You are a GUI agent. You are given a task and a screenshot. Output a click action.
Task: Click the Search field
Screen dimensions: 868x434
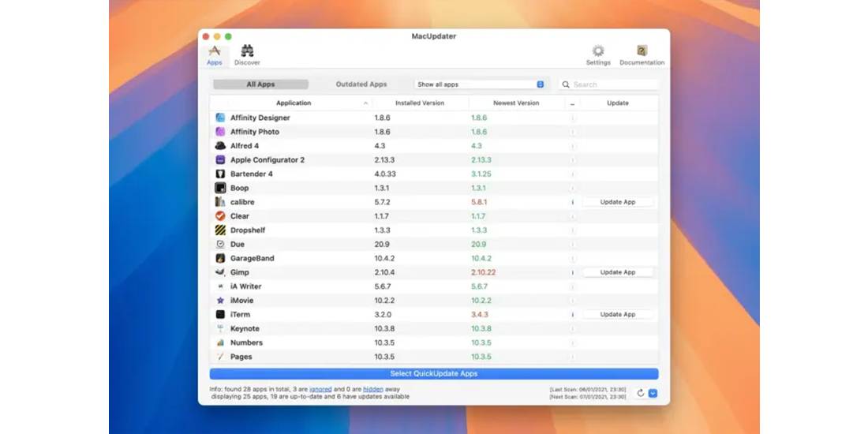pos(608,84)
